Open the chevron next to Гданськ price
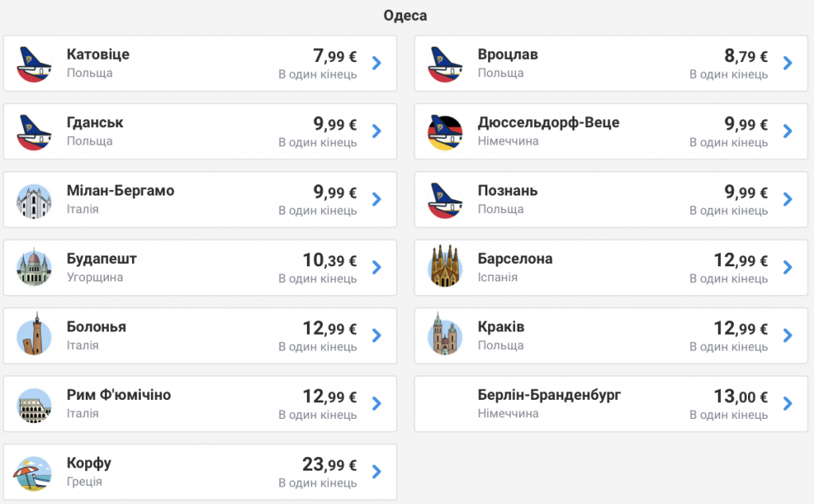 click(x=377, y=131)
